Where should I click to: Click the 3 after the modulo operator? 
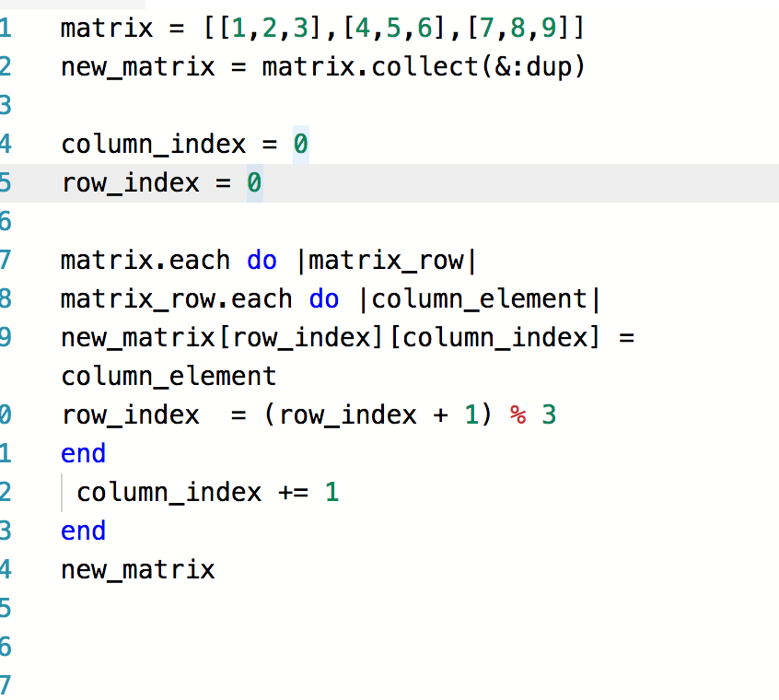[549, 415]
